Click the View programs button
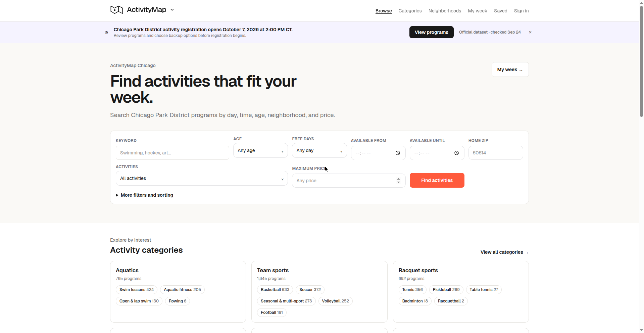Image resolution: width=644 pixels, height=333 pixels. point(431,32)
